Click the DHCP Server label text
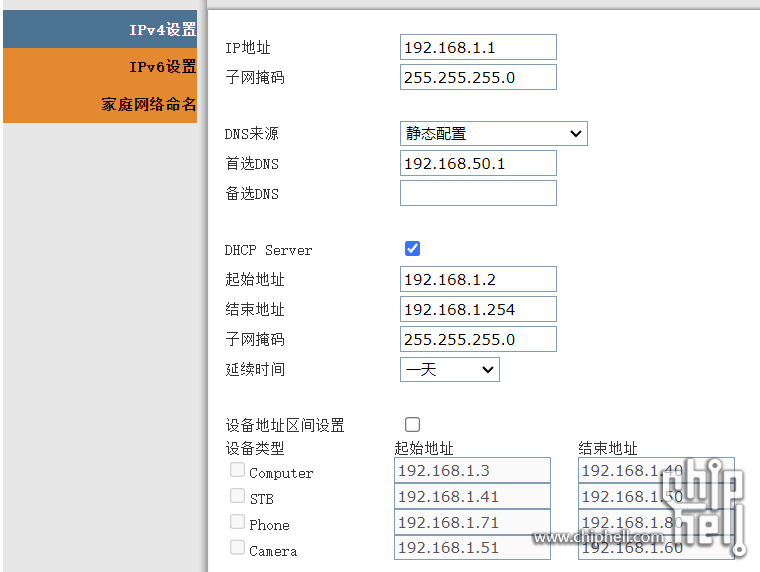Viewport: 760px width, 572px height. (x=268, y=250)
